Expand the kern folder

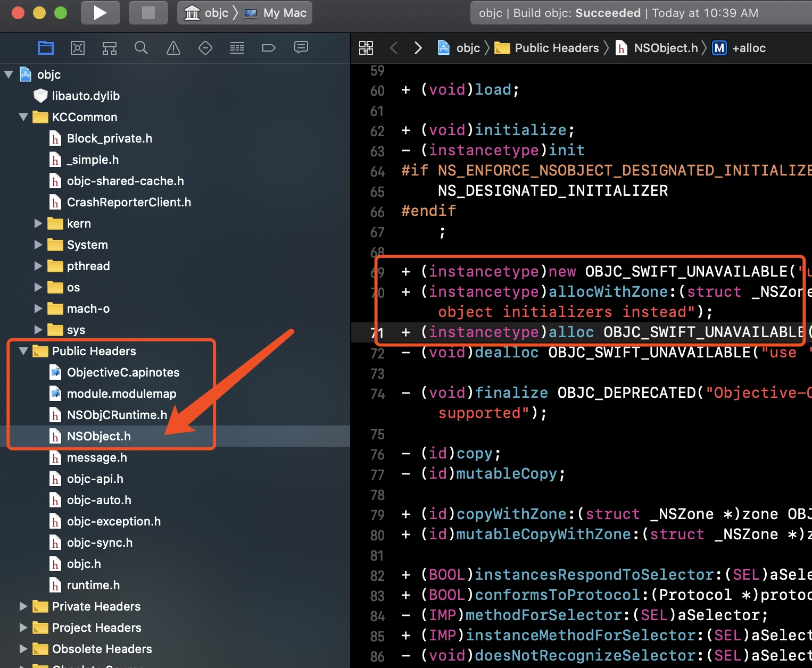coord(38,223)
